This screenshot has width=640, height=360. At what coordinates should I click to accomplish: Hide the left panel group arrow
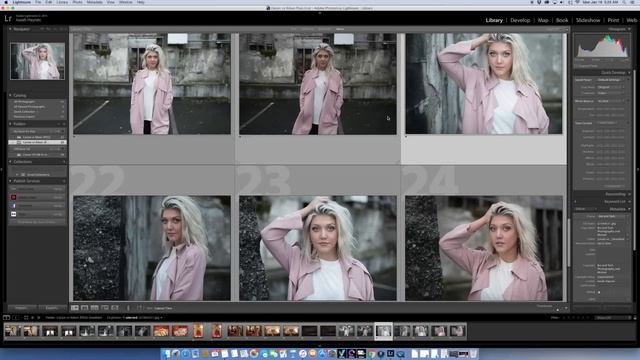tap(2, 169)
